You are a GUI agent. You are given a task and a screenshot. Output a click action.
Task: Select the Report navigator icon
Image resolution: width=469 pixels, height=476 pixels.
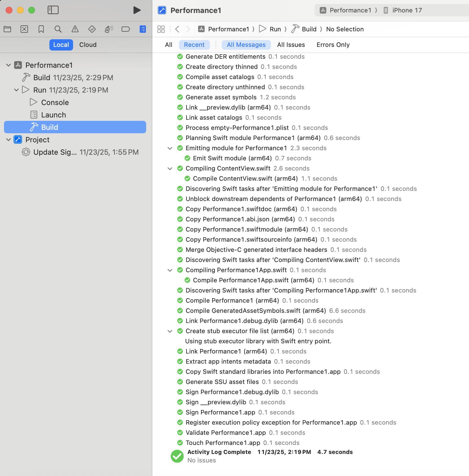(x=143, y=29)
